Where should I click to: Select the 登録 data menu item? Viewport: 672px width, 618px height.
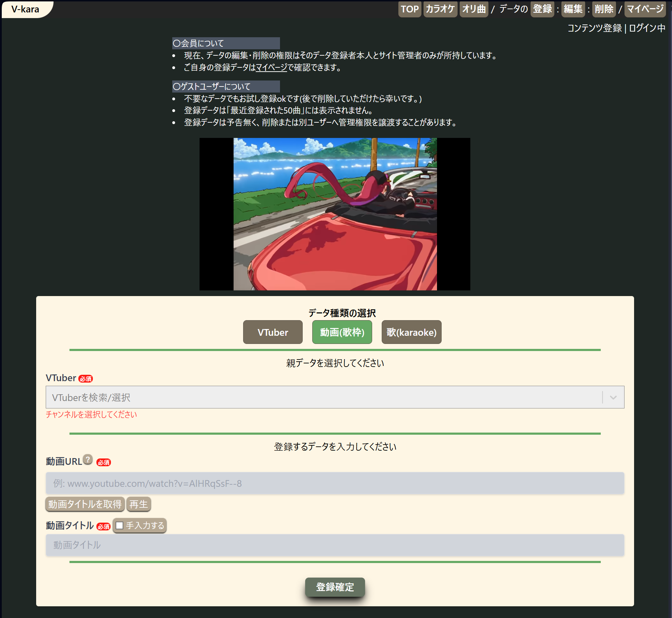pos(542,9)
